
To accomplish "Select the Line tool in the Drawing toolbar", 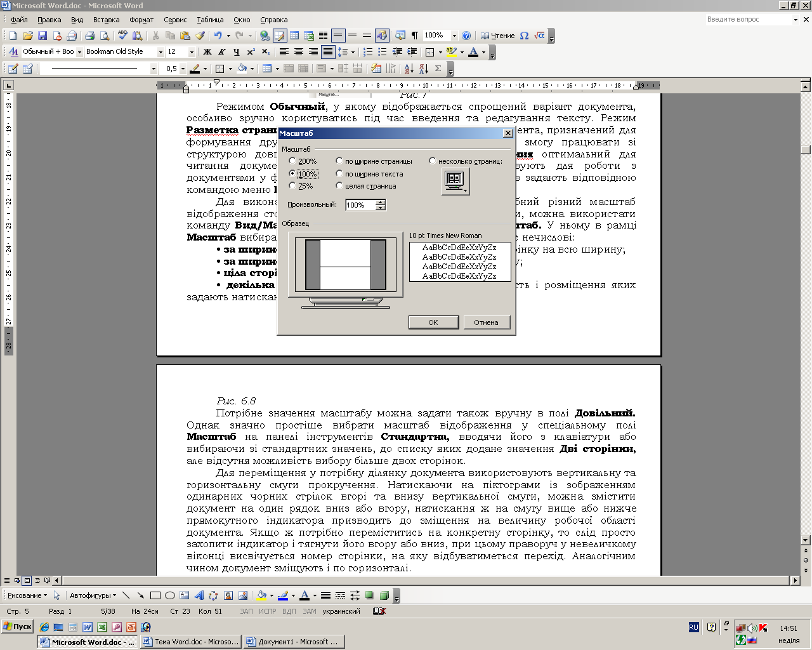I will (x=126, y=595).
